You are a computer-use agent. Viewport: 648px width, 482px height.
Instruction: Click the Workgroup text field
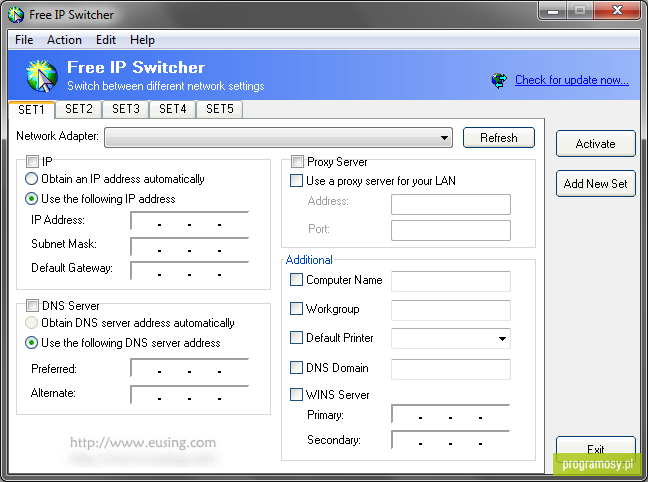pyautogui.click(x=451, y=310)
